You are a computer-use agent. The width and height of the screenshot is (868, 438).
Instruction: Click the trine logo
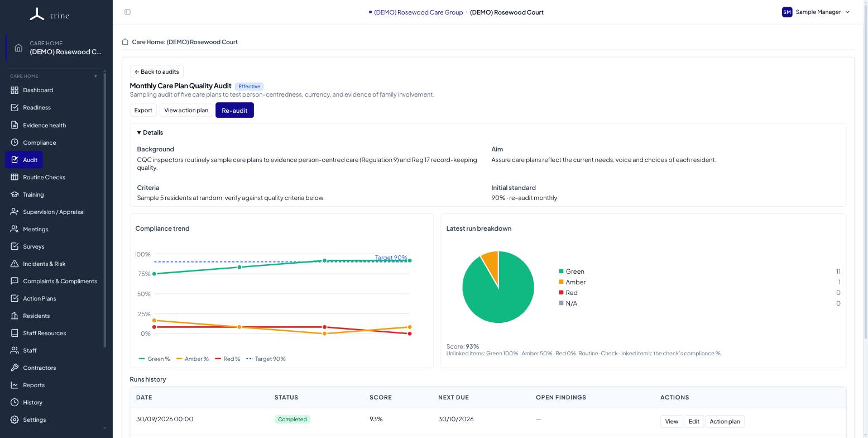click(x=50, y=15)
